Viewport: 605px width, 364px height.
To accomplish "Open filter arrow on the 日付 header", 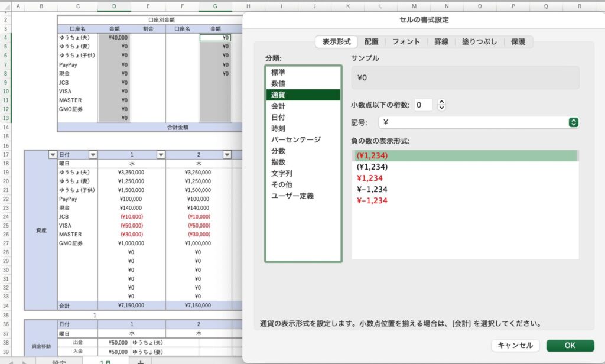I will pyautogui.click(x=92, y=155).
